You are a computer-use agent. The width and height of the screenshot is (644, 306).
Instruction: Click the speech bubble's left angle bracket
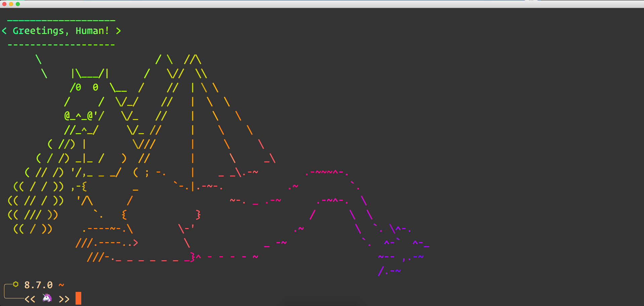(x=4, y=31)
